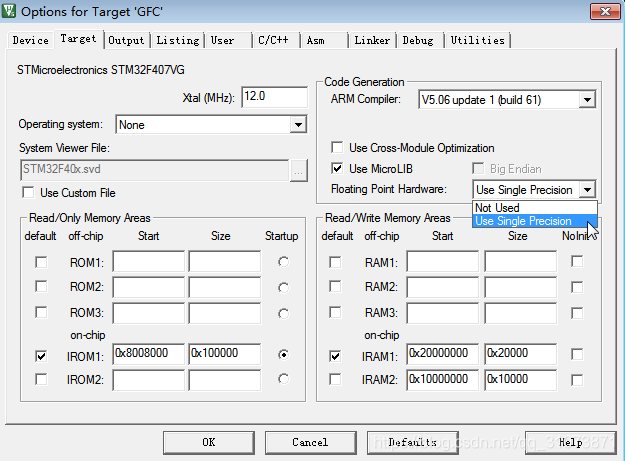Image resolution: width=625 pixels, height=461 pixels.
Task: Switch to the Device tab
Action: pos(30,40)
